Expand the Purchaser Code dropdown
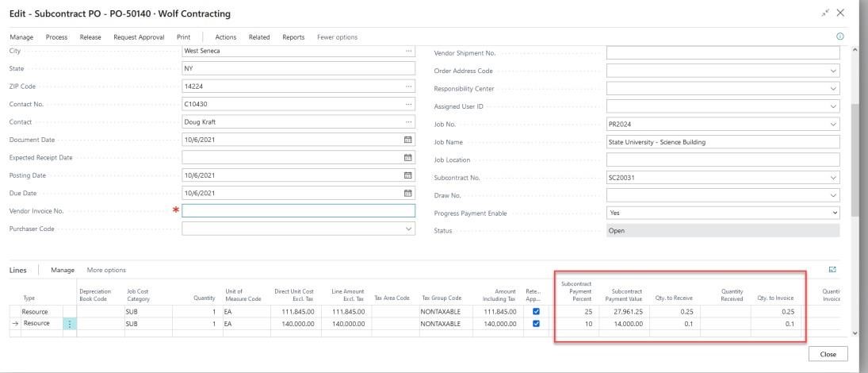This screenshot has height=373, width=868. pyautogui.click(x=408, y=229)
